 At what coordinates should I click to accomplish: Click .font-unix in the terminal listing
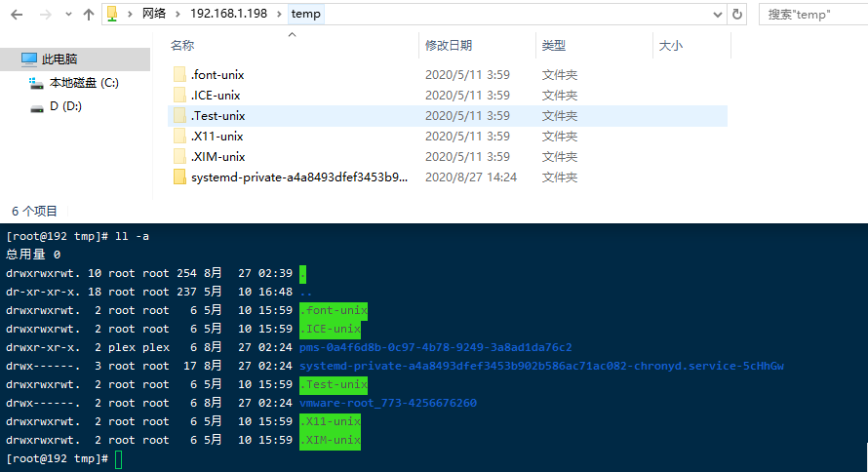pyautogui.click(x=334, y=310)
